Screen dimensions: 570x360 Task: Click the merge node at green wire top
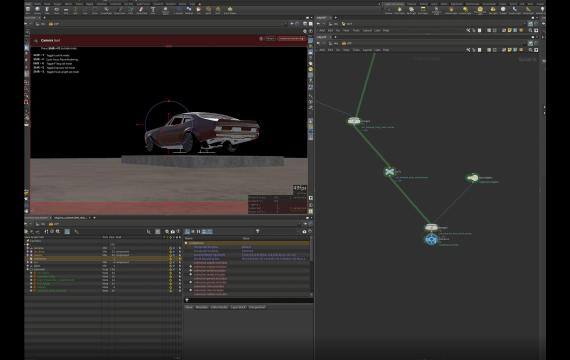coord(354,121)
